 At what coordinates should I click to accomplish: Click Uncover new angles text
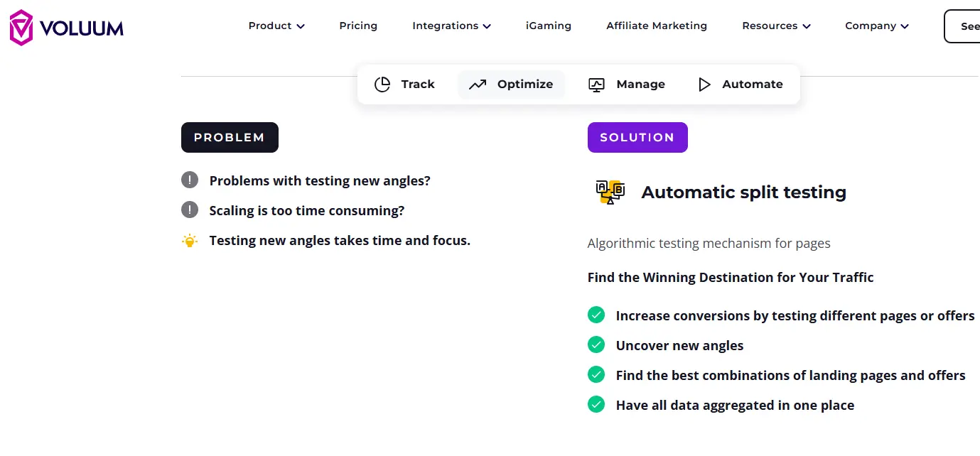tap(679, 346)
